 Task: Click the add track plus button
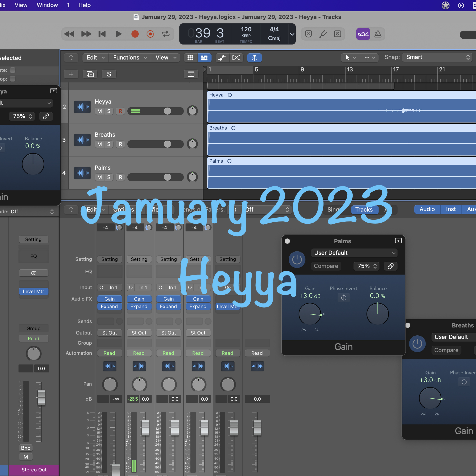click(71, 74)
